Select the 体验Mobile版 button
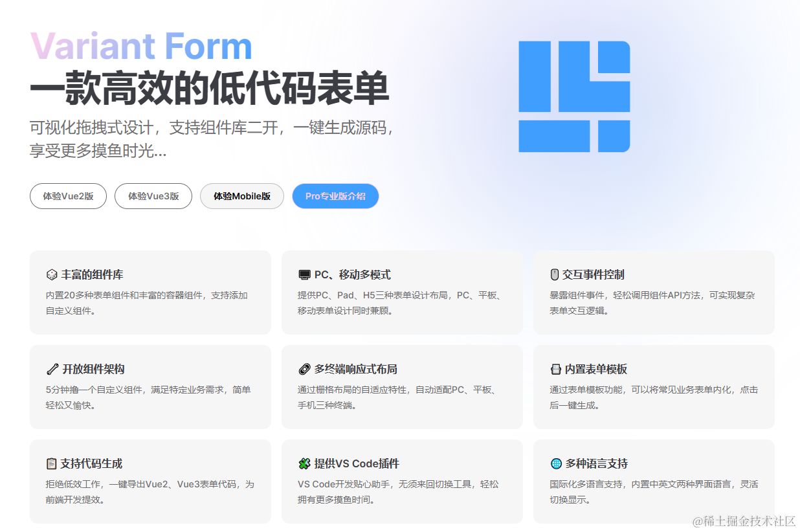 (242, 196)
